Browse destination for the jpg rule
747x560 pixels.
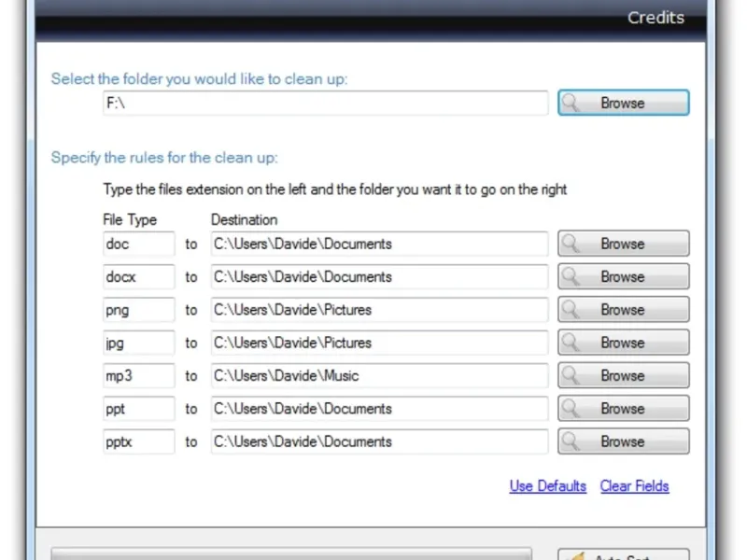tap(623, 342)
